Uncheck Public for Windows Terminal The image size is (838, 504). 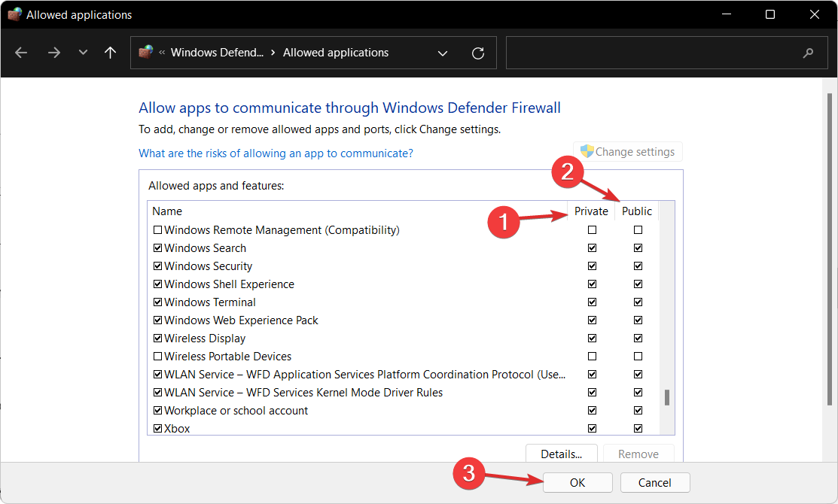pyautogui.click(x=638, y=302)
